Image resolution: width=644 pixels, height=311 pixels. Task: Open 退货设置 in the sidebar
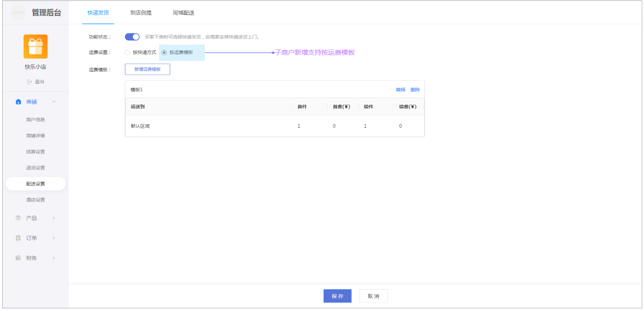pyautogui.click(x=36, y=168)
